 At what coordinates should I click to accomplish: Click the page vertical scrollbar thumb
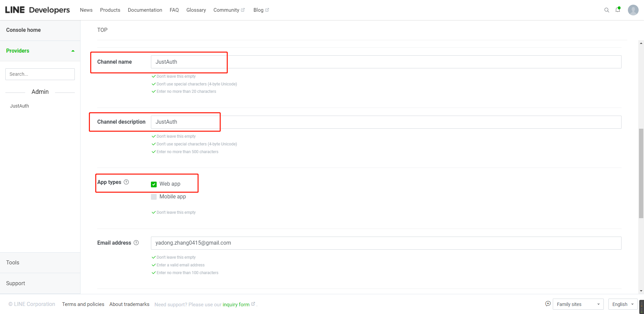coord(641,173)
